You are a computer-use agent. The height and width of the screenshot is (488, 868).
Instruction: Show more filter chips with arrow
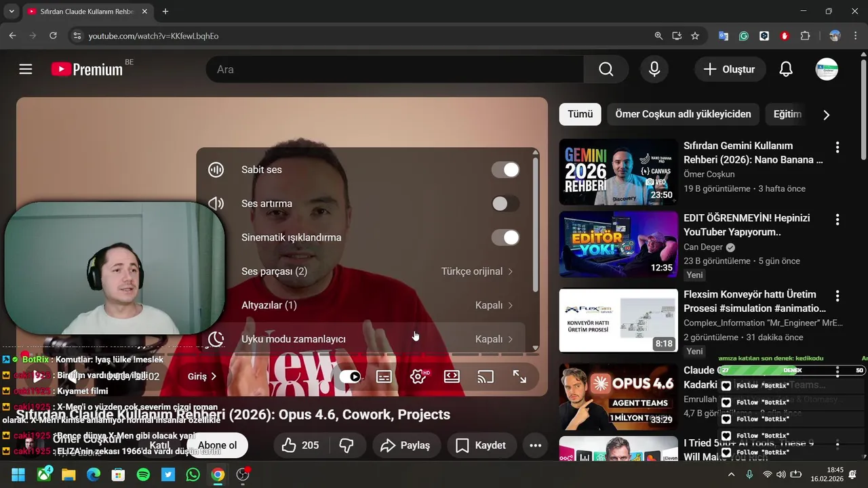826,115
